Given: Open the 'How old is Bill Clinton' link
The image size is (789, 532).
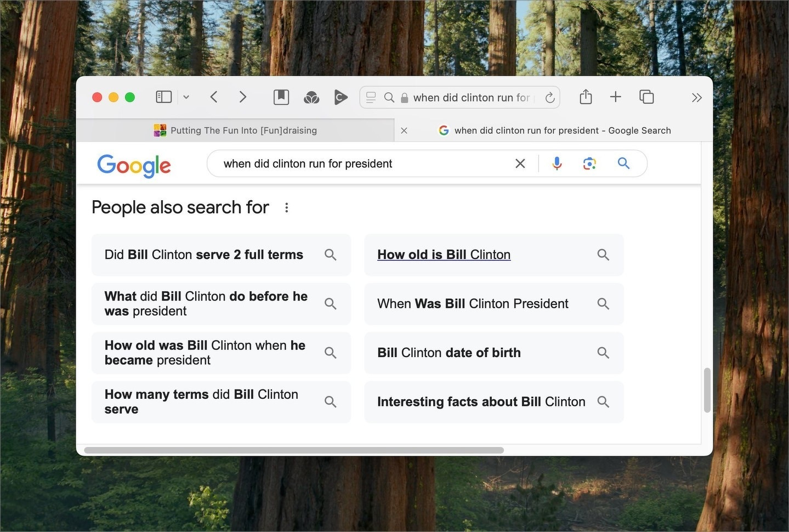Looking at the screenshot, I should 444,254.
